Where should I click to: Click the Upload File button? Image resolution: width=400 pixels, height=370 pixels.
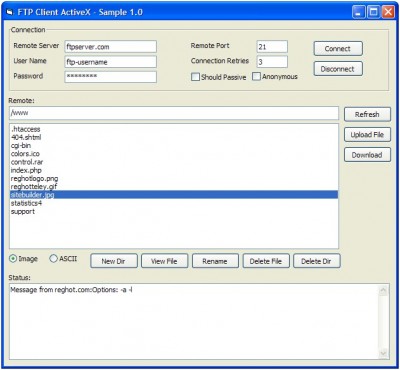tap(367, 135)
